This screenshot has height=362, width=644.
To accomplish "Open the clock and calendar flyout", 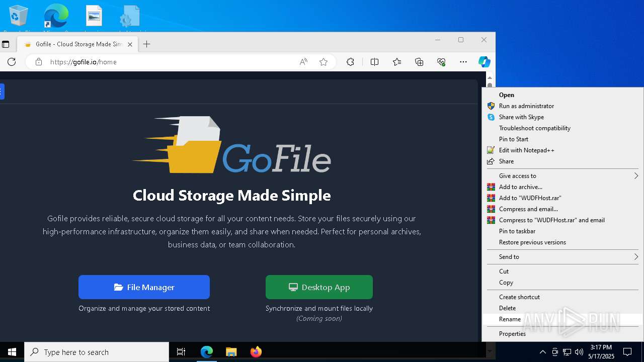I will [602, 352].
